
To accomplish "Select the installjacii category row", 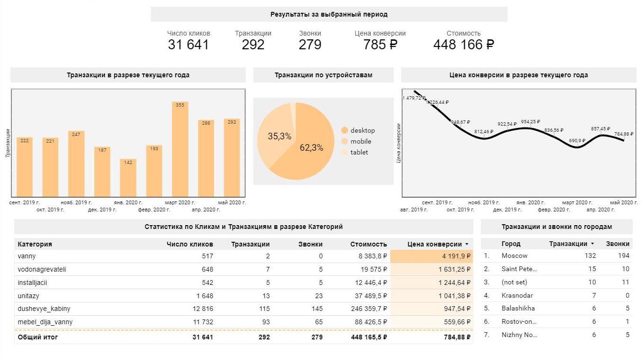I will point(244,283).
